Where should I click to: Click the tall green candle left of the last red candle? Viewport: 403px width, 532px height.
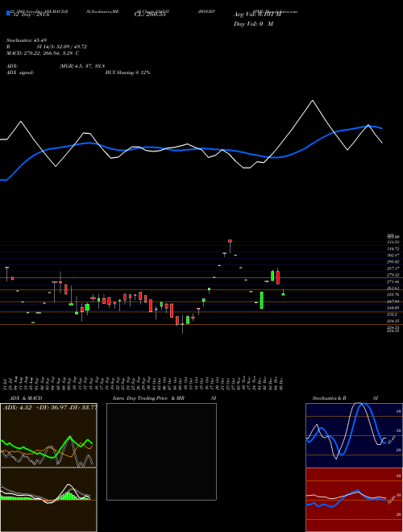[x=272, y=276]
